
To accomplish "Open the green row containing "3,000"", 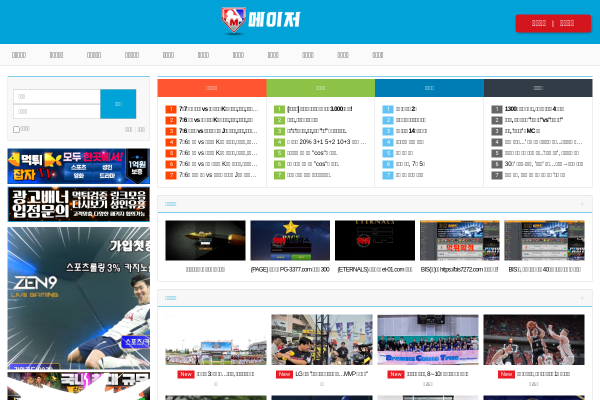I will (x=320, y=109).
